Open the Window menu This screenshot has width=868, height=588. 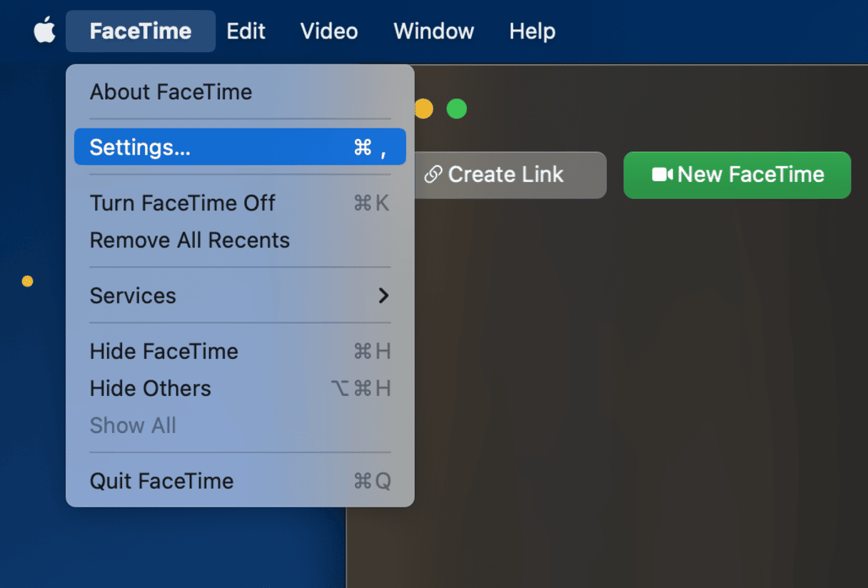coord(434,31)
